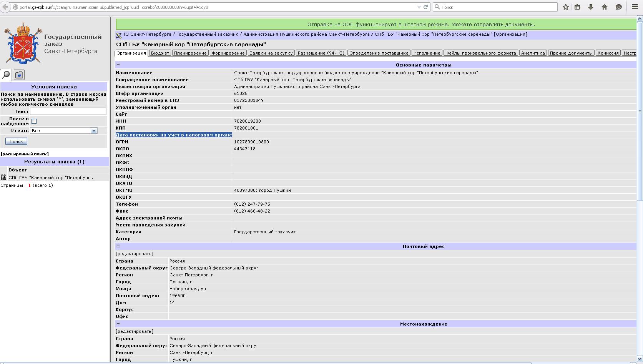Switch to the Планирование tab
Screen dimensions: 643x364
pos(190,53)
